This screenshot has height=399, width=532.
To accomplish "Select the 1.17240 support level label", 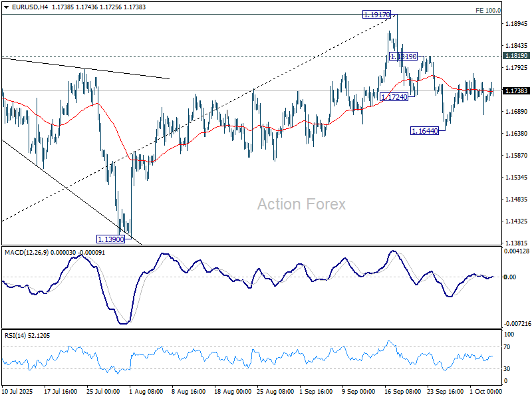I will pos(396,96).
